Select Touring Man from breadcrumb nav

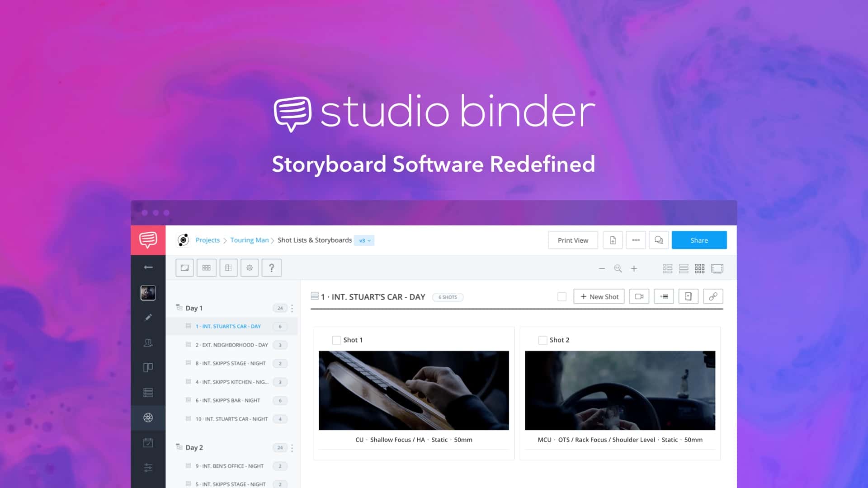coord(249,239)
